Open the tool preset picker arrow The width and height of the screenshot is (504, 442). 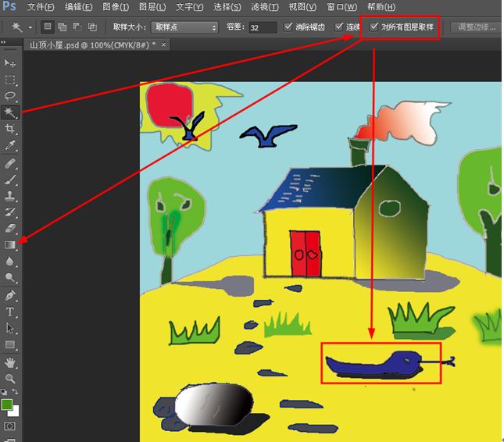(31, 27)
